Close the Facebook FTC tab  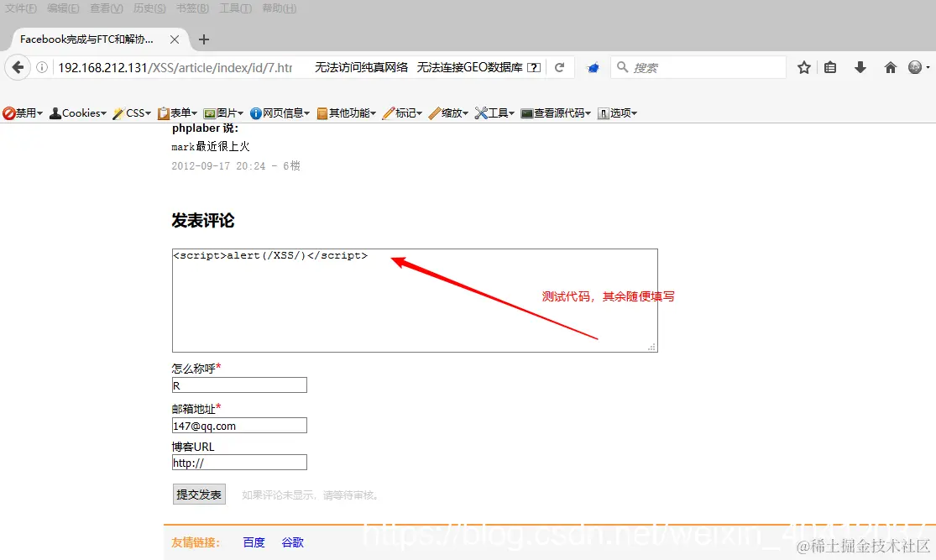175,39
